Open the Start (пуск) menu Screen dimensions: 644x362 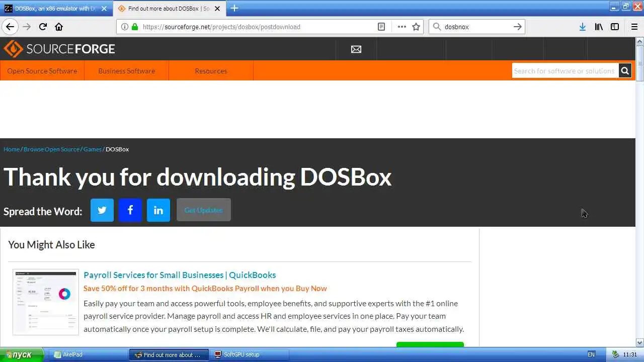click(22, 354)
